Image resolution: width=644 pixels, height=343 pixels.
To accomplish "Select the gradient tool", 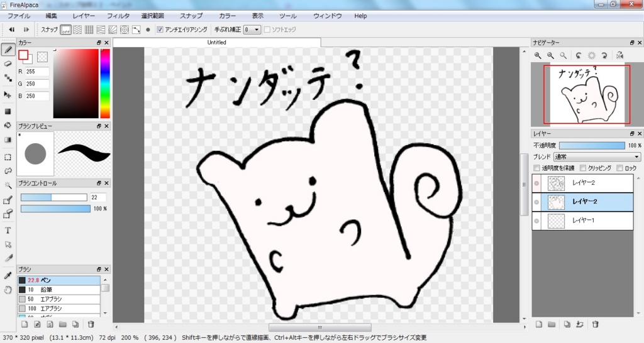I will click(x=8, y=139).
